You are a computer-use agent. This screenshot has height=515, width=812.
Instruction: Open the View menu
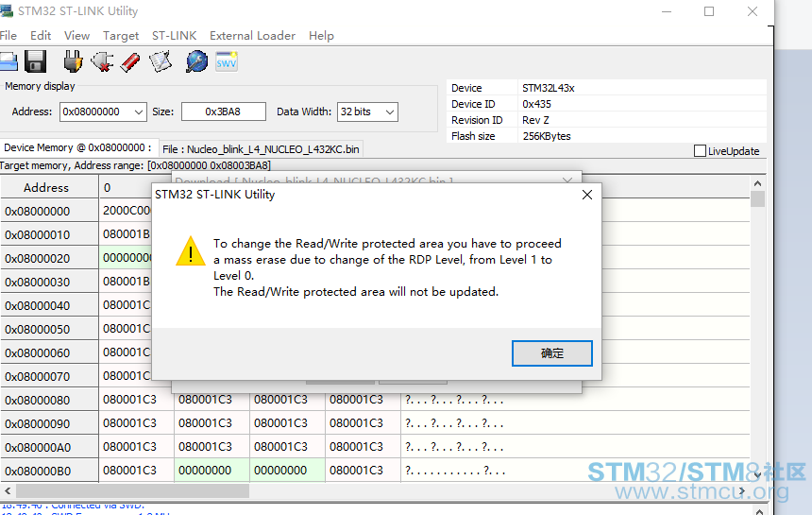[76, 36]
